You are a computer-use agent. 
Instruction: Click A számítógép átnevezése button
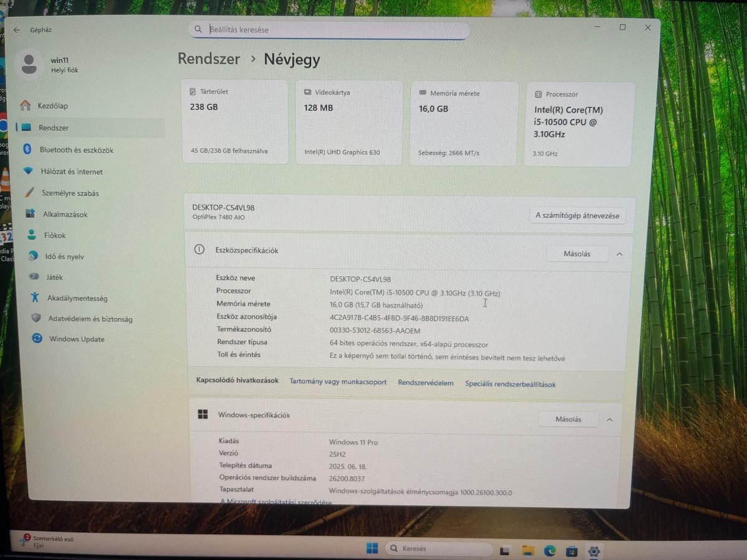pyautogui.click(x=577, y=216)
